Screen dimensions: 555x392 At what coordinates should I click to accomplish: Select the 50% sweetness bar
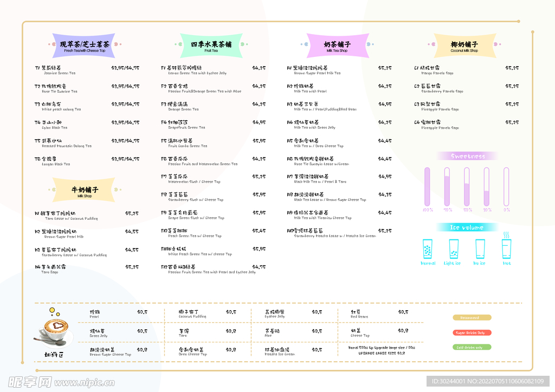tap(467, 187)
